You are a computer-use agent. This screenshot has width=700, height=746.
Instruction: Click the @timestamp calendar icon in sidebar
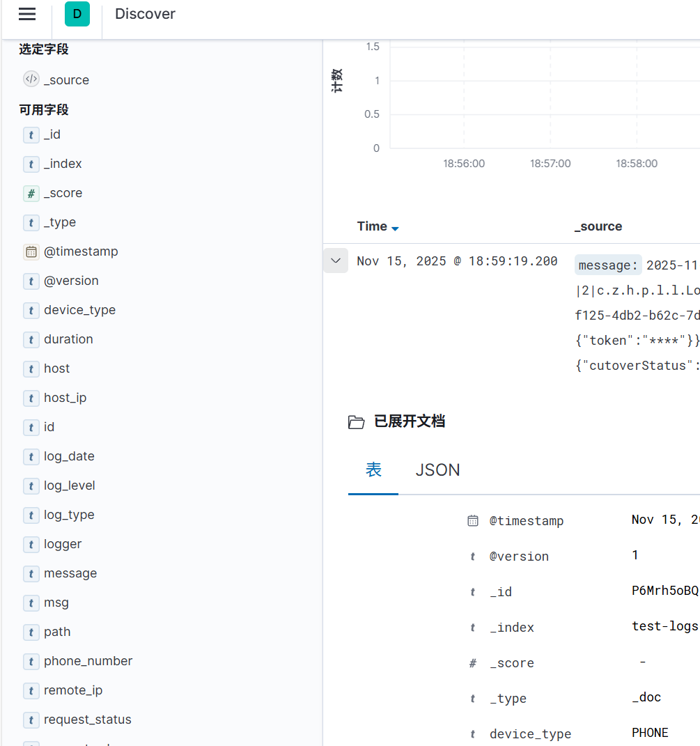pos(31,252)
